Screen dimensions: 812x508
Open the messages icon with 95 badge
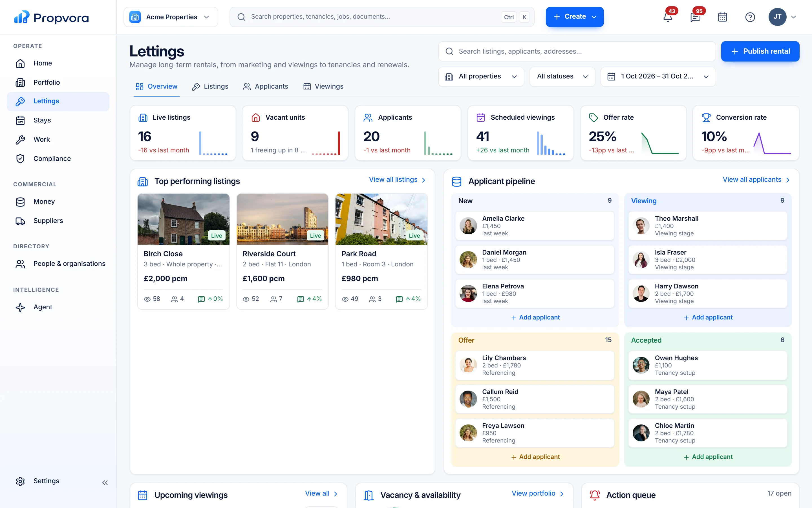695,17
